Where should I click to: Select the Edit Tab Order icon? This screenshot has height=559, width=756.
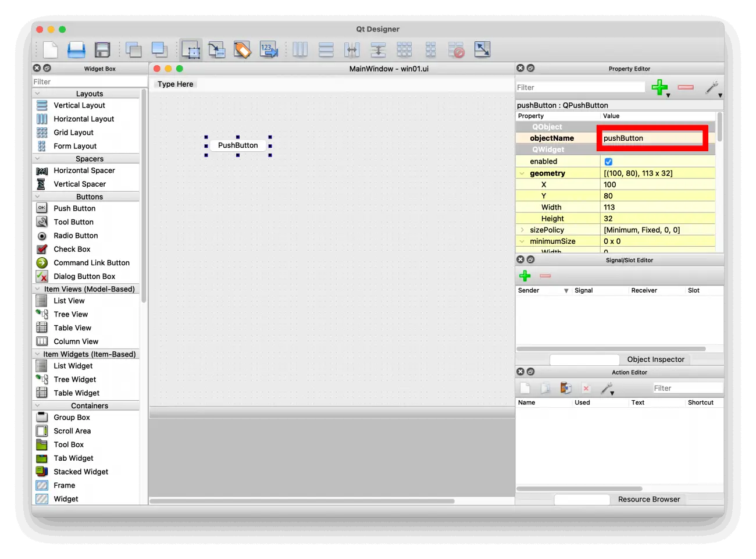pos(269,49)
